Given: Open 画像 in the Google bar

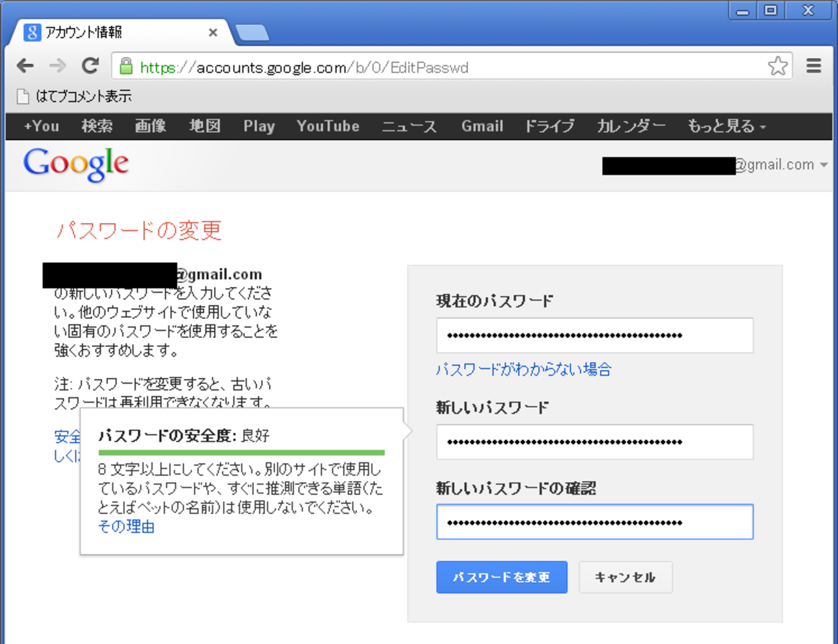Looking at the screenshot, I should click(151, 126).
